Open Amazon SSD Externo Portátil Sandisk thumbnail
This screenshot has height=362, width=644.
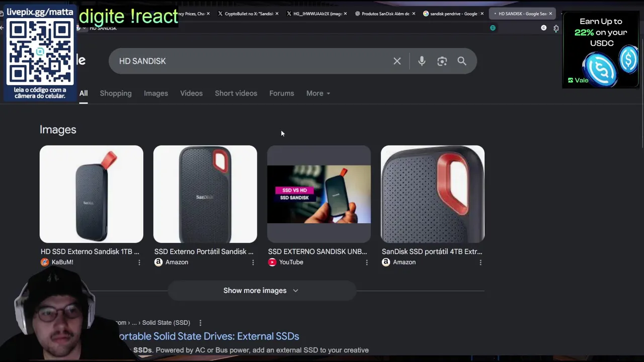click(x=205, y=194)
